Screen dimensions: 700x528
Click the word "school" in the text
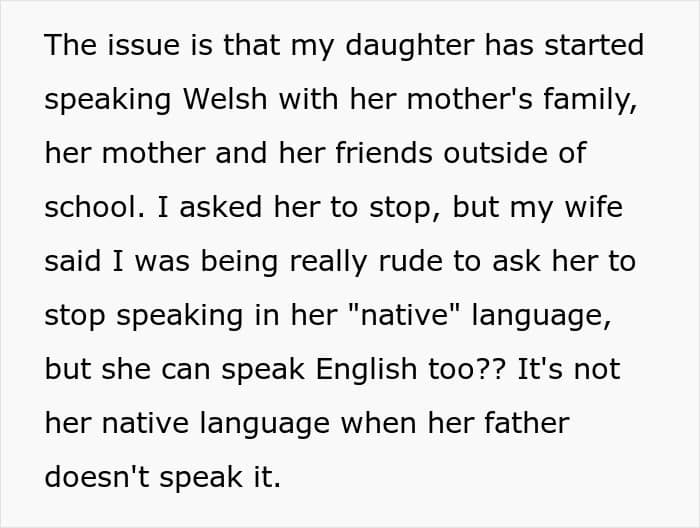(x=87, y=209)
